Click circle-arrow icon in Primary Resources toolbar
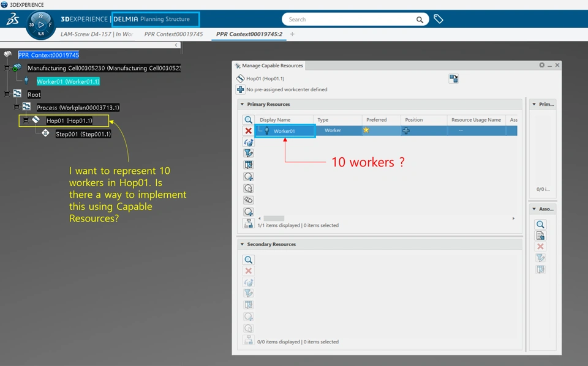588x366 pixels. pyautogui.click(x=248, y=188)
